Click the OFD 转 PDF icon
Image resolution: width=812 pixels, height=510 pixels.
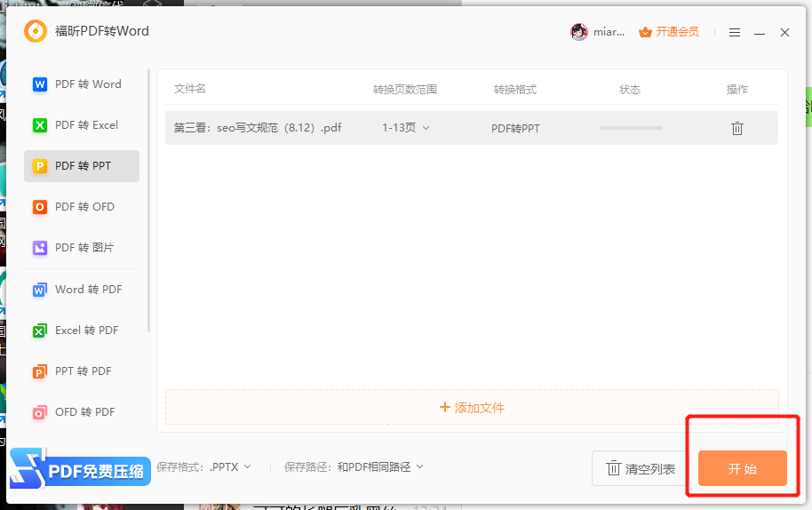point(40,412)
